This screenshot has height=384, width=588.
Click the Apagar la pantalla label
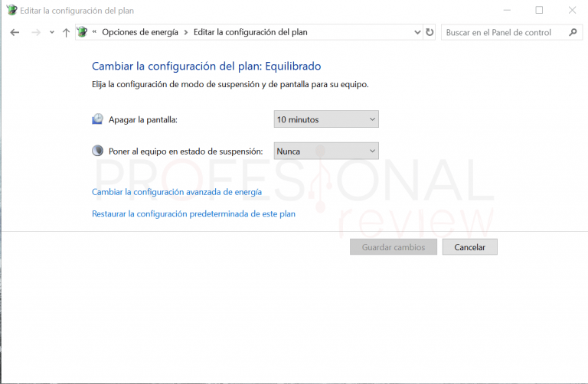[x=143, y=120]
